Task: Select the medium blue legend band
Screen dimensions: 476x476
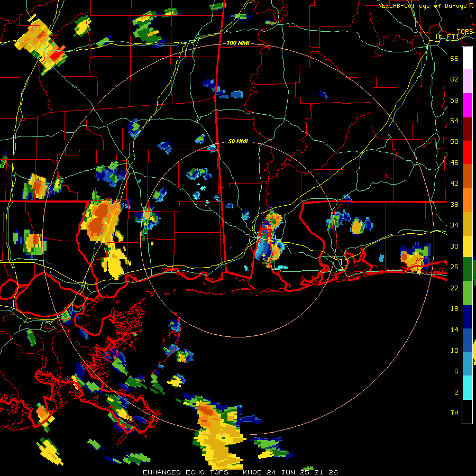Action: click(x=467, y=340)
